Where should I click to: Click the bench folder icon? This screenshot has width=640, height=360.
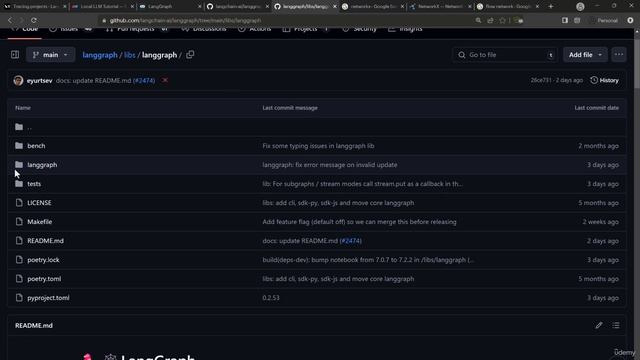[x=19, y=146]
